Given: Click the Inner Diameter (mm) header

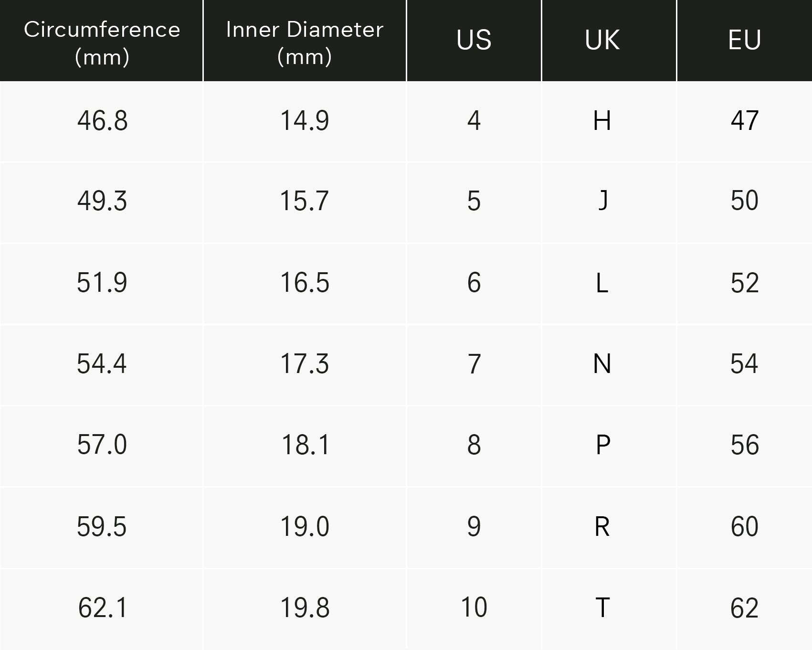Looking at the screenshot, I should coord(305,42).
